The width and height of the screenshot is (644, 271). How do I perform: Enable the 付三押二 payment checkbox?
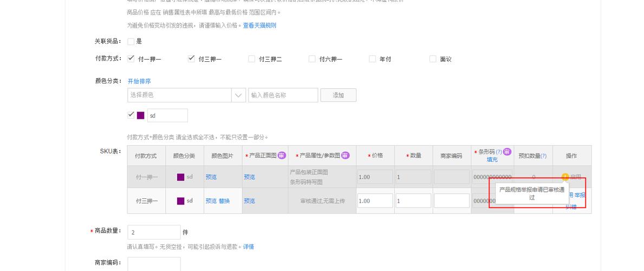pos(251,59)
